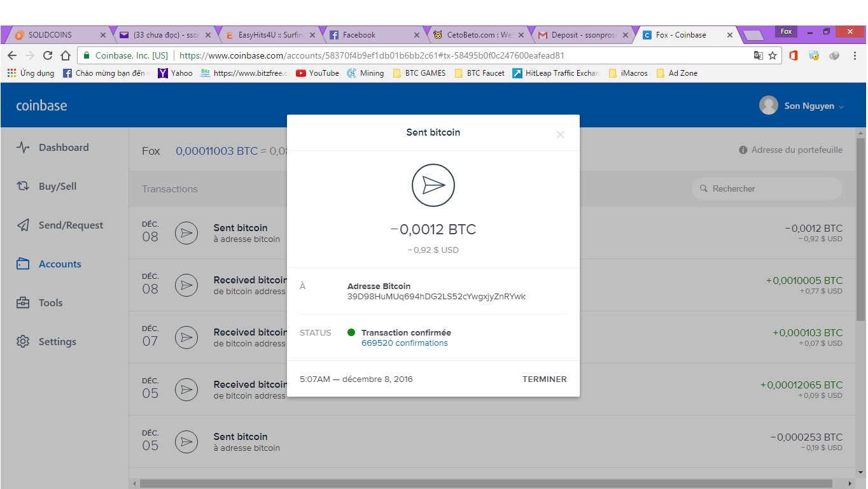Open the Office extension icon

(x=794, y=55)
